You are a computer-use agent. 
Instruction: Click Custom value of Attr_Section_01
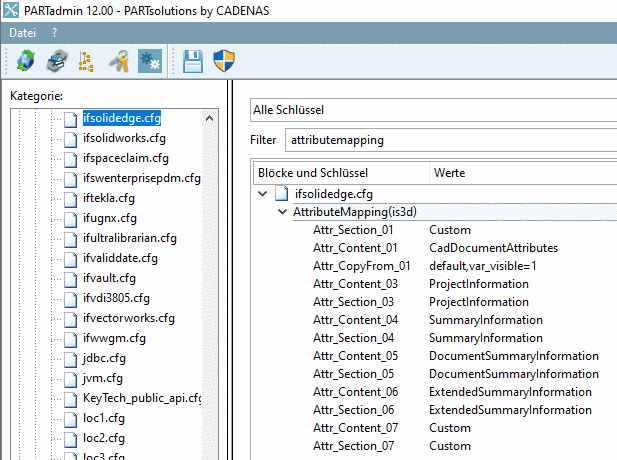click(x=450, y=230)
